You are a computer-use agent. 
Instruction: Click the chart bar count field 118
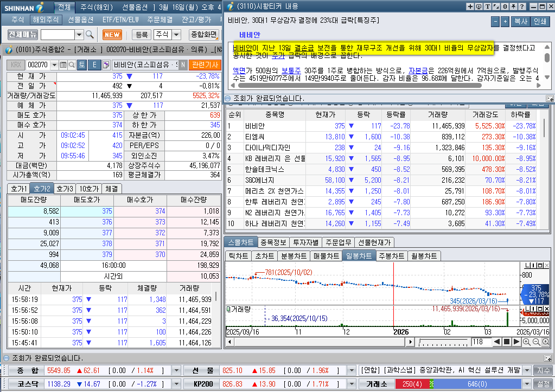point(480,342)
